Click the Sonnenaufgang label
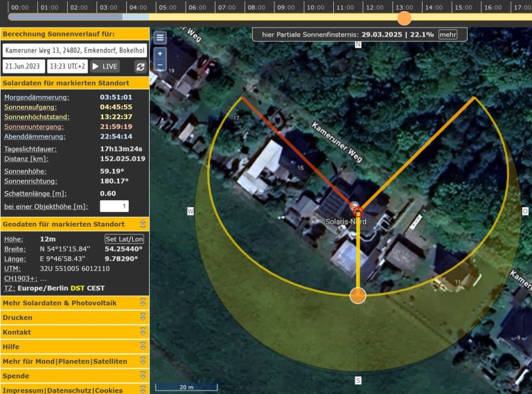 [x=30, y=107]
